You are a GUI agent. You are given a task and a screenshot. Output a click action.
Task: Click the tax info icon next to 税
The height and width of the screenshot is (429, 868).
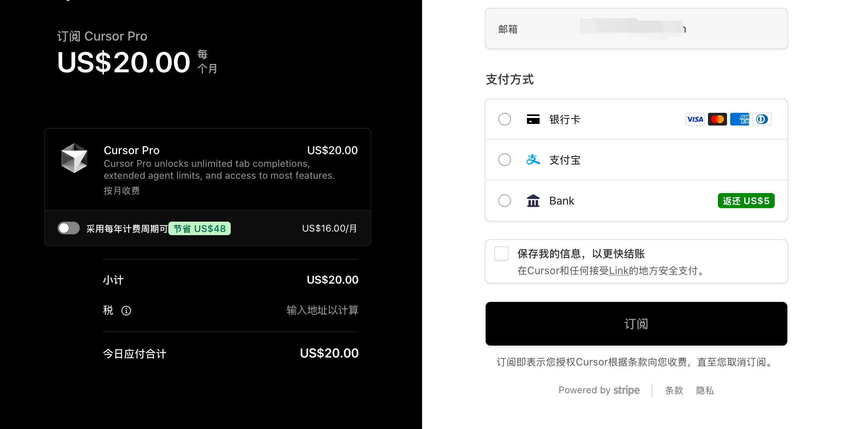click(126, 311)
